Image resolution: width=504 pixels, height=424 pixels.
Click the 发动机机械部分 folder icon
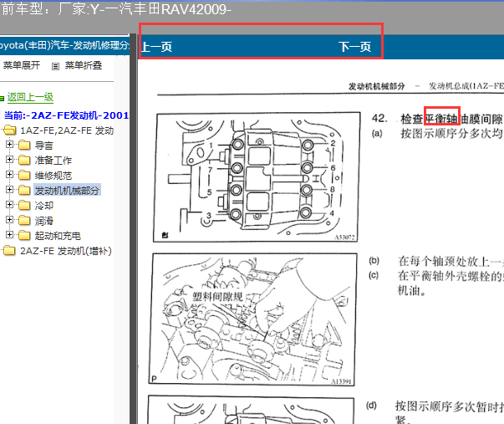click(24, 190)
